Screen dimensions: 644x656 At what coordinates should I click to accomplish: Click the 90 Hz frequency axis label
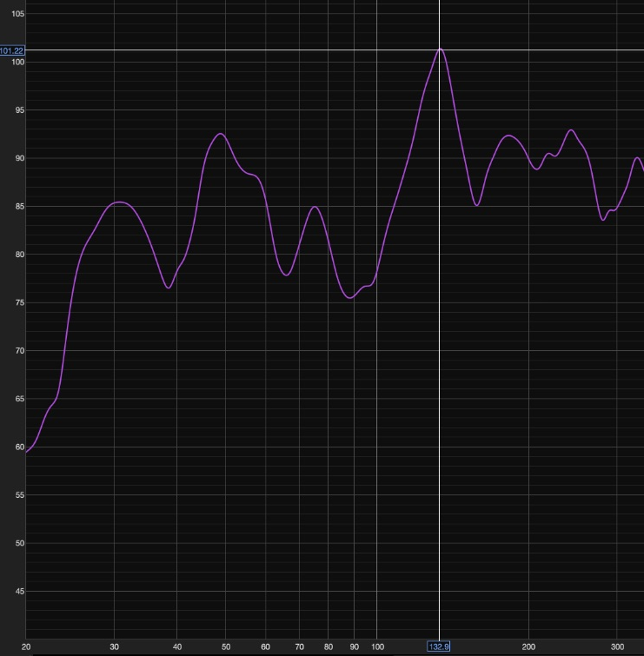tap(354, 647)
